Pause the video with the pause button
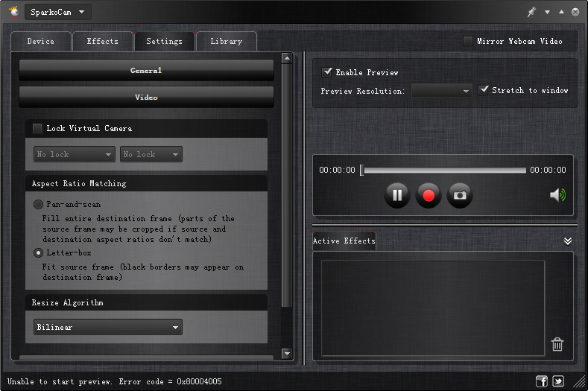Viewport: 588px width, 391px height. pos(397,195)
